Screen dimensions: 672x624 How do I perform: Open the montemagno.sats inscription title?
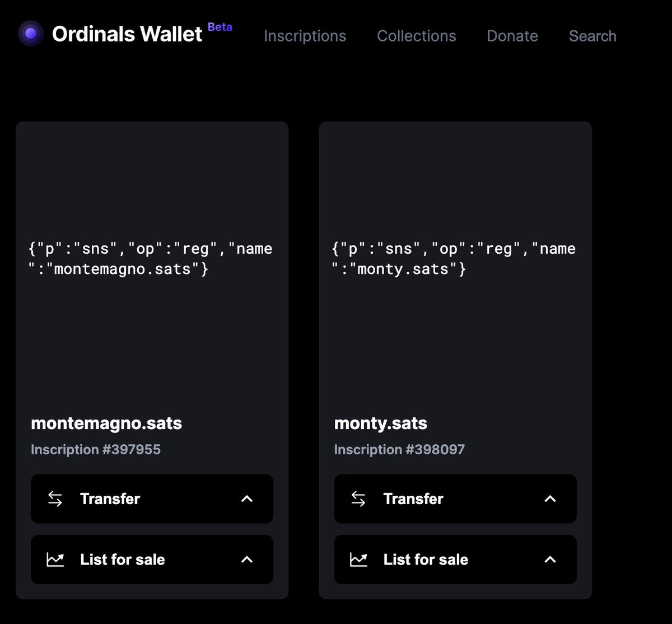pyautogui.click(x=106, y=423)
